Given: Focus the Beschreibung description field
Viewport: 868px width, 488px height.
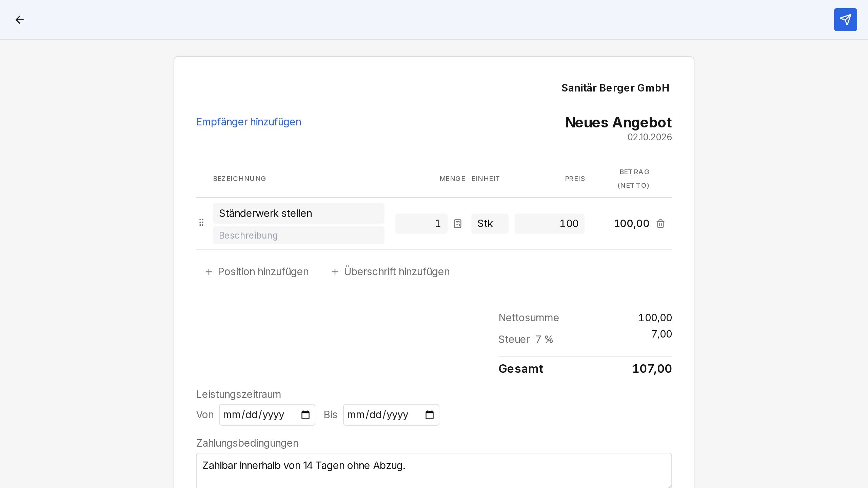Looking at the screenshot, I should pos(299,235).
